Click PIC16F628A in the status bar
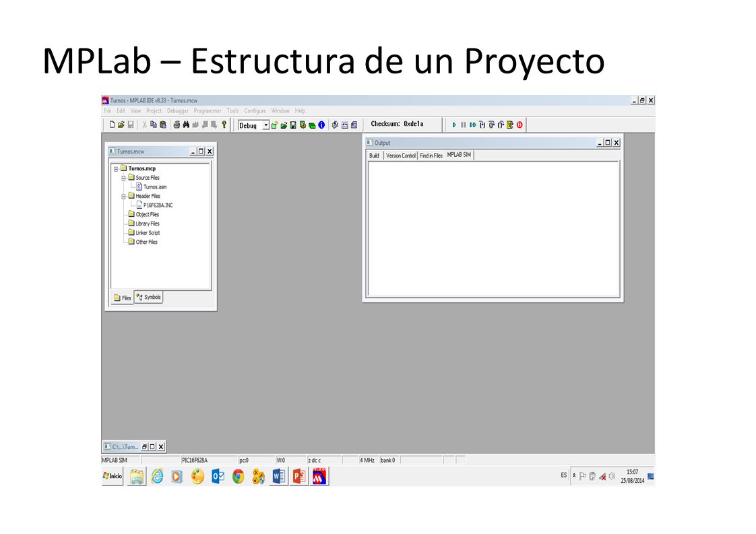This screenshot has width=756, height=534. click(x=195, y=460)
